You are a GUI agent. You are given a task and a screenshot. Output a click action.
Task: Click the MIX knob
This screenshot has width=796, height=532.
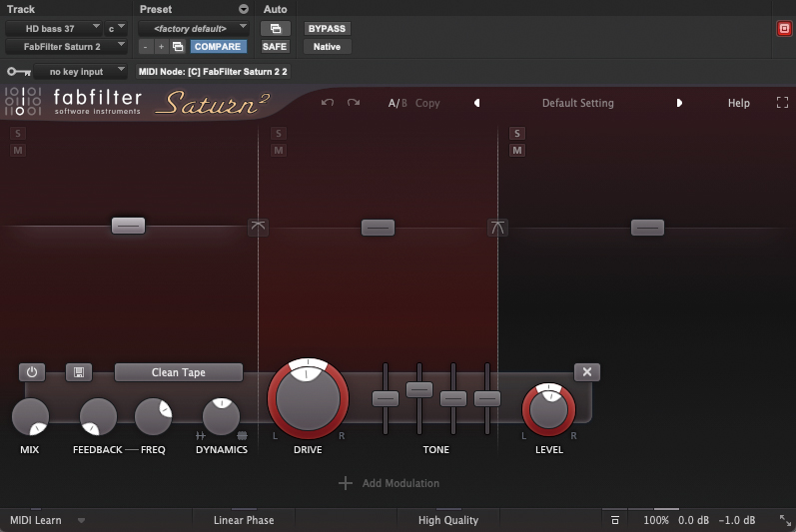30,416
